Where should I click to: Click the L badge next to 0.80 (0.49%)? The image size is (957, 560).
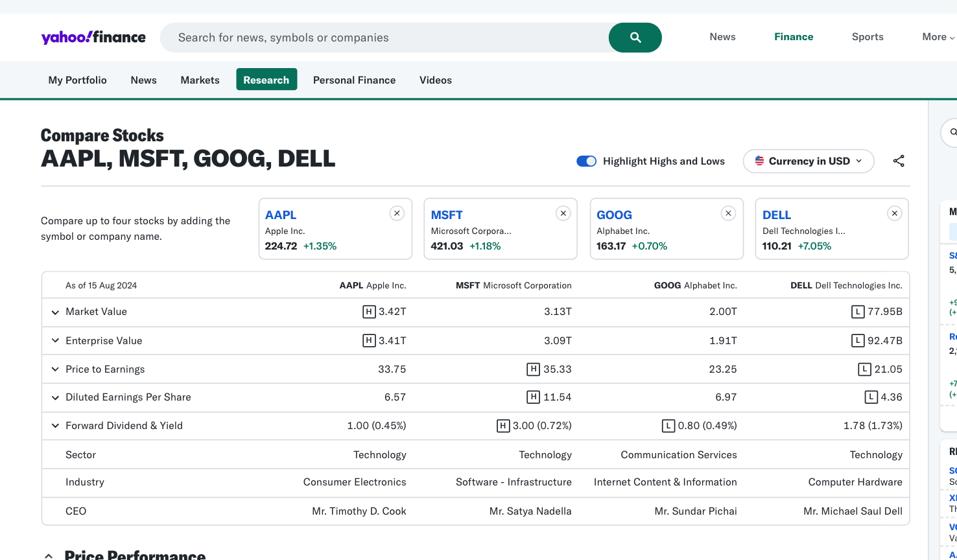pos(668,426)
